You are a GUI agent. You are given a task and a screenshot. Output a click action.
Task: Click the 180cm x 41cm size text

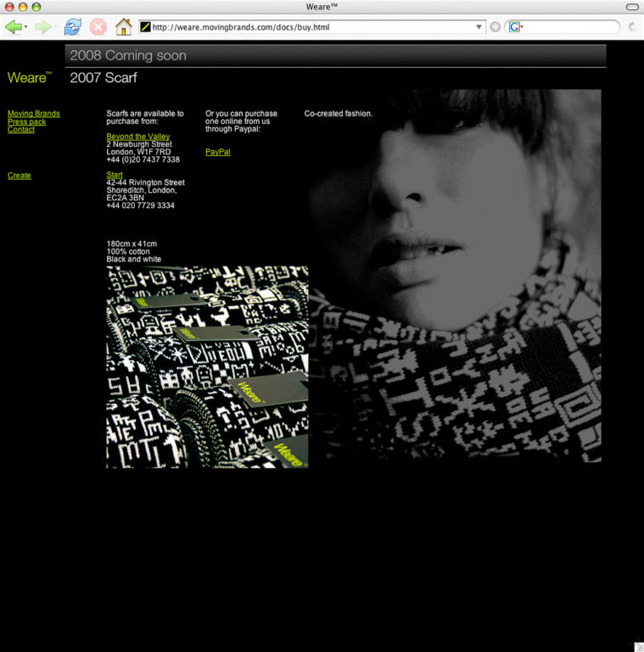click(x=132, y=244)
